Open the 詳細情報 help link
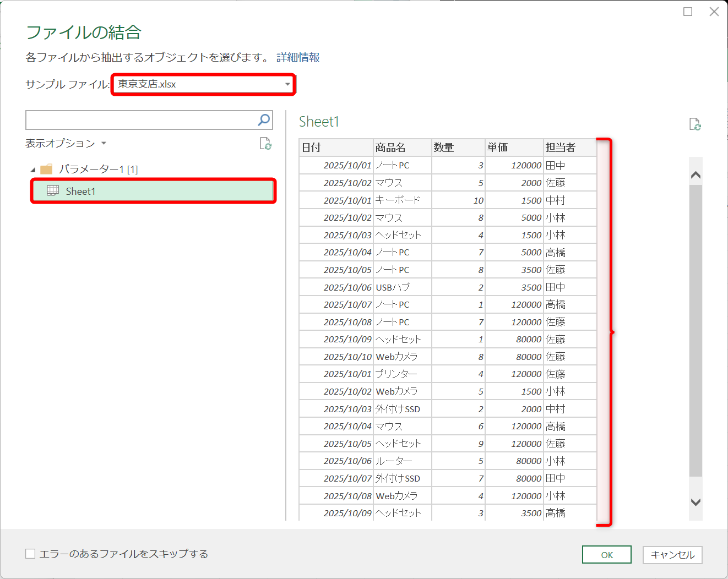 [x=298, y=57]
